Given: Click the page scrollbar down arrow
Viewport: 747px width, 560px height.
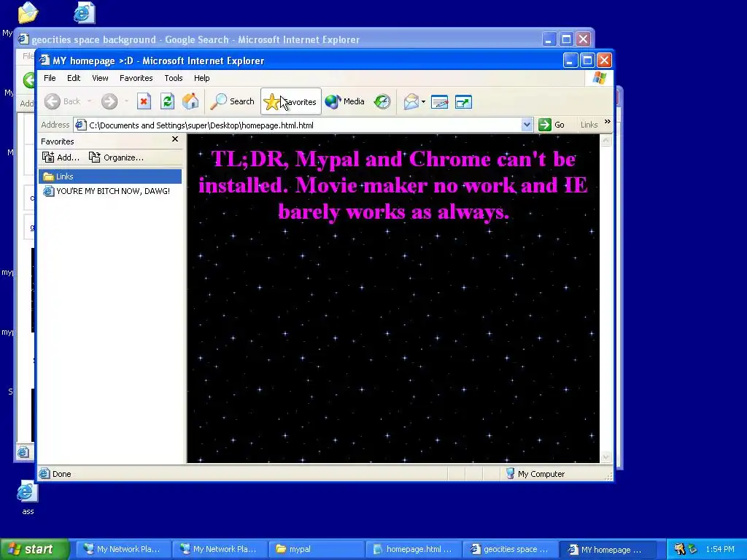Looking at the screenshot, I should pos(606,457).
